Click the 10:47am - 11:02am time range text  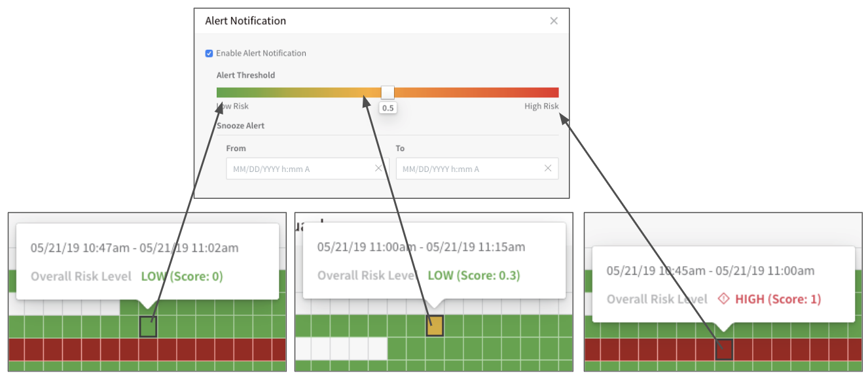pos(135,248)
